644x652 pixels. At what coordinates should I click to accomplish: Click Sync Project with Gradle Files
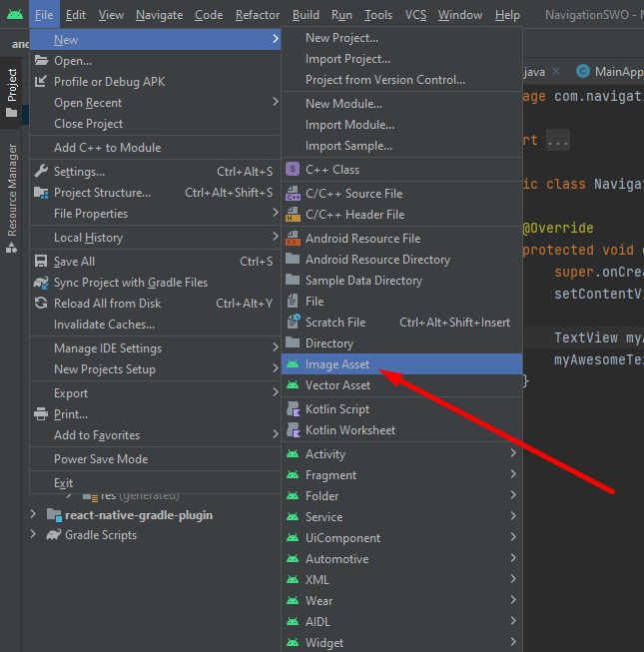[130, 283]
